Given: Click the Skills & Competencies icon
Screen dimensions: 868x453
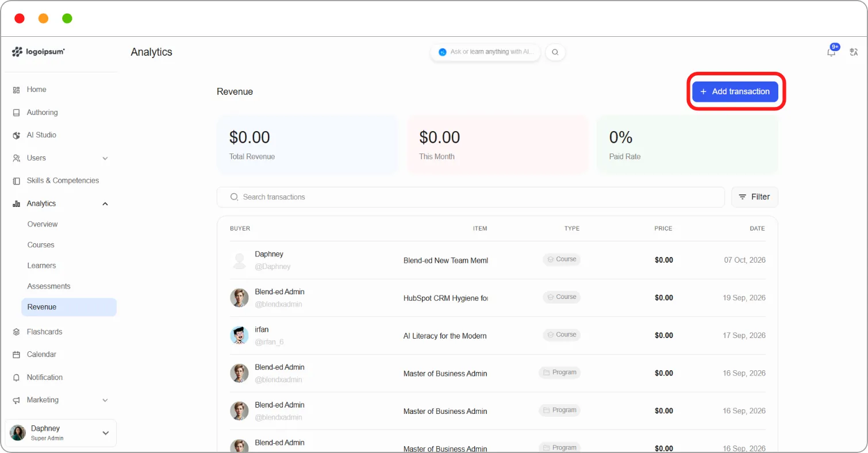Looking at the screenshot, I should [x=16, y=181].
